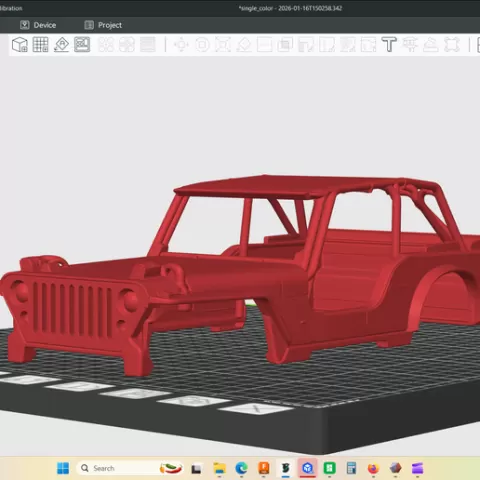The image size is (480, 480).
Task: Select the Move tool in toolbar
Action: 181,44
